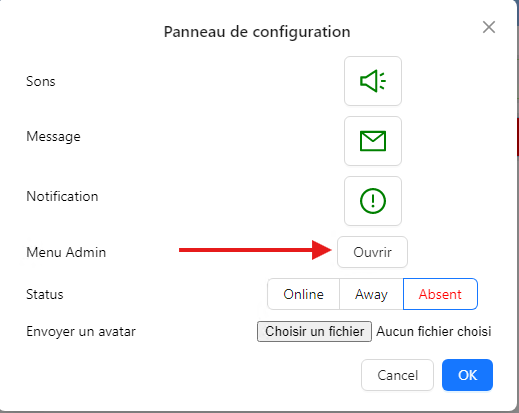Click the red arrow pointing to Ouvrir
The image size is (519, 413).
coord(255,250)
